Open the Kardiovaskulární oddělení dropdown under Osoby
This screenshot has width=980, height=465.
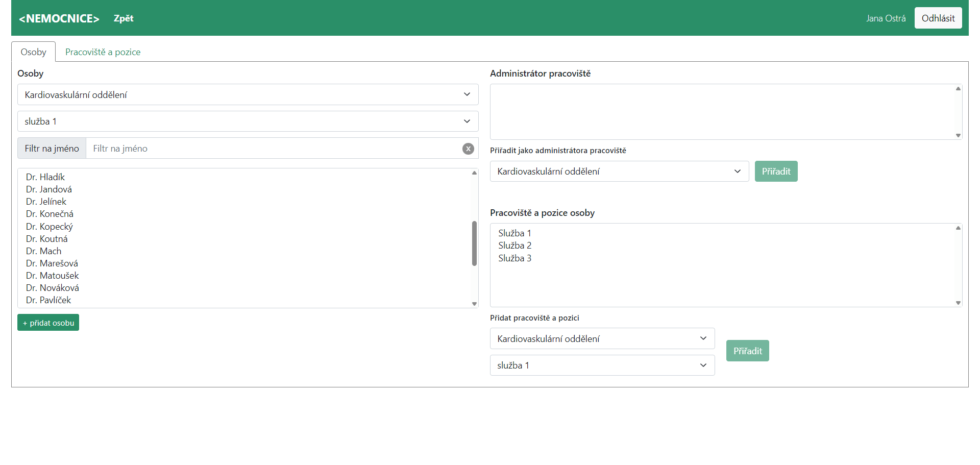[248, 94]
